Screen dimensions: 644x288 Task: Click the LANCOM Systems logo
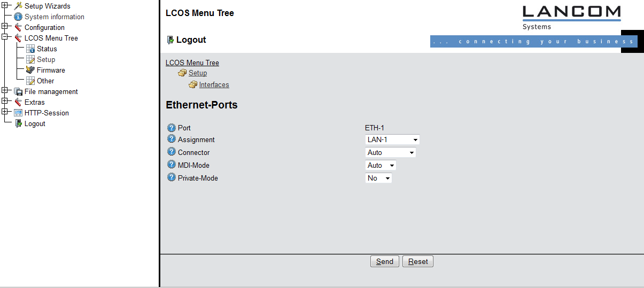571,17
